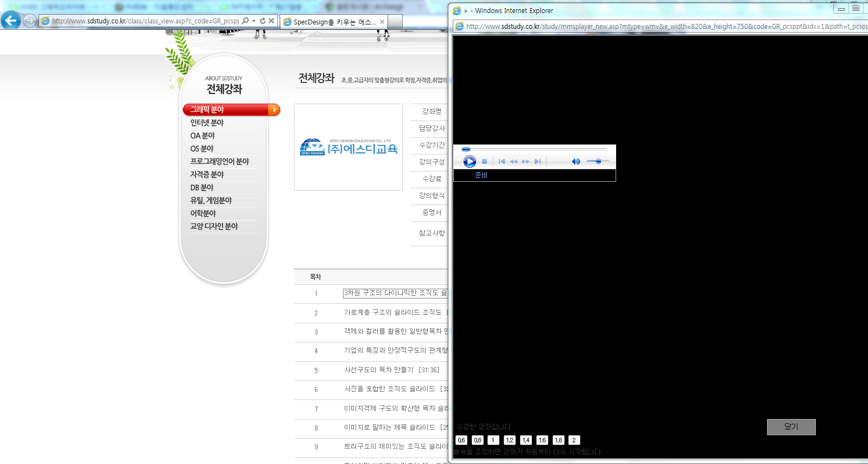
Task: Select 자격증 분야 in sidebar menu
Action: [207, 174]
